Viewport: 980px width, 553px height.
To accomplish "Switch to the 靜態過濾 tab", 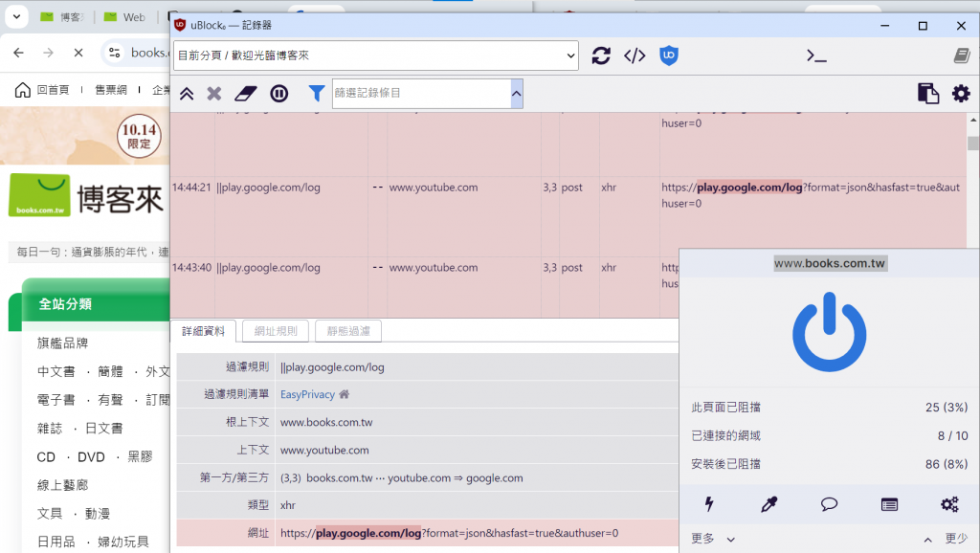I will [348, 331].
